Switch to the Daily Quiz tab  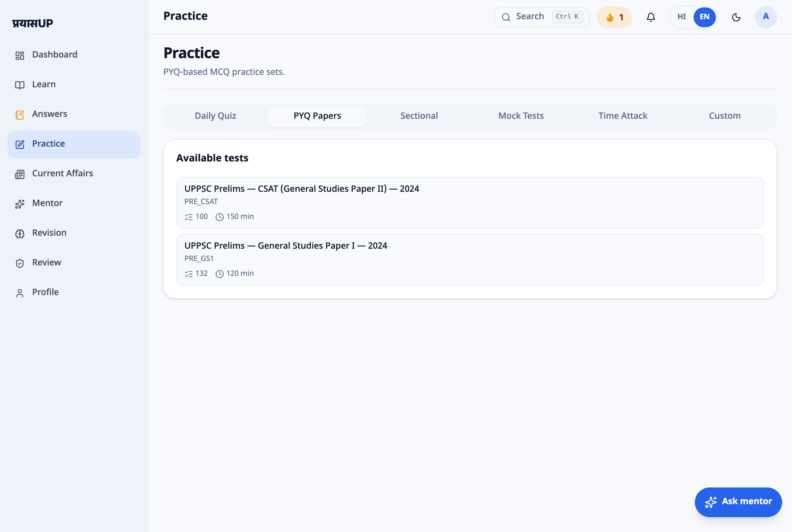coord(215,116)
